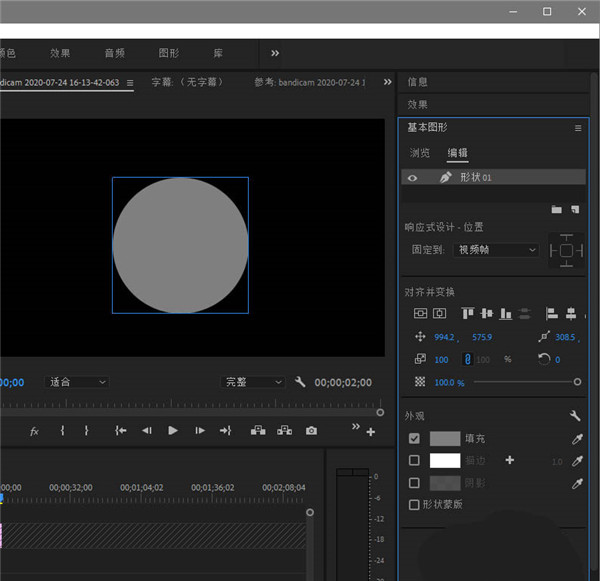Image resolution: width=600 pixels, height=581 pixels.
Task: Uncheck the 填充 fill checkbox
Action: 415,438
